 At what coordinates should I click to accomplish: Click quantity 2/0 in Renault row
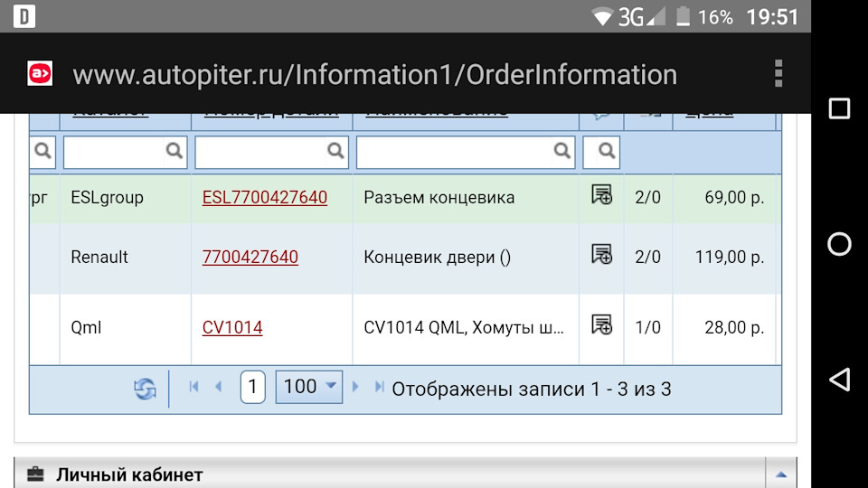647,258
